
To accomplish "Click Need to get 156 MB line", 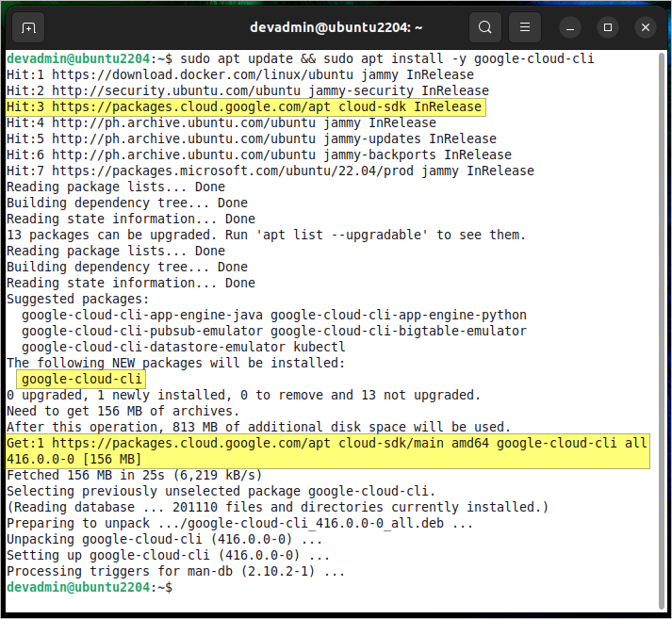I will tap(123, 411).
